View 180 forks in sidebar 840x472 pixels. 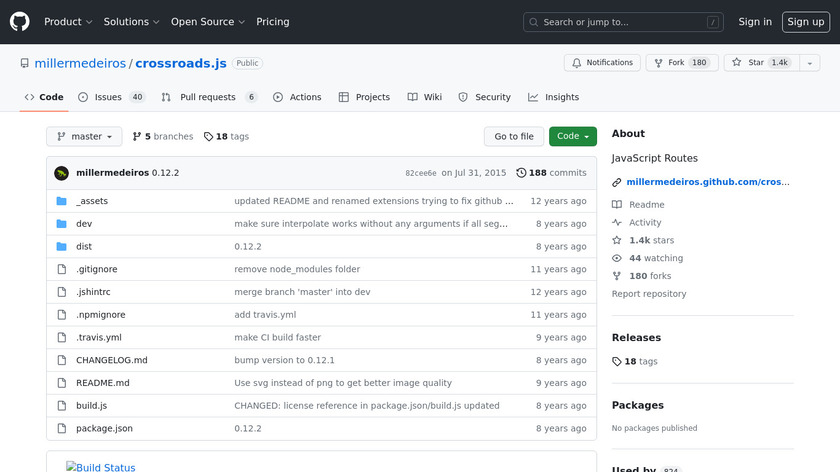coord(641,276)
